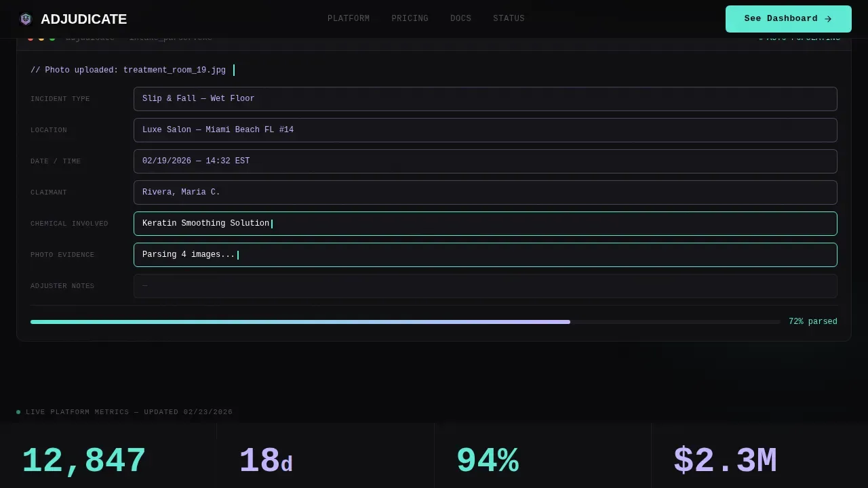Click the green live status dot
868x488 pixels.
point(18,412)
